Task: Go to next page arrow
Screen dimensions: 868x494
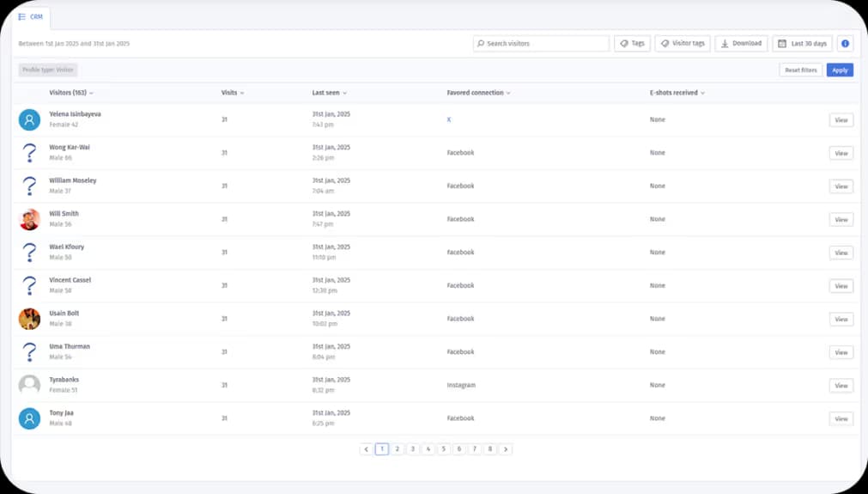Action: (506, 449)
